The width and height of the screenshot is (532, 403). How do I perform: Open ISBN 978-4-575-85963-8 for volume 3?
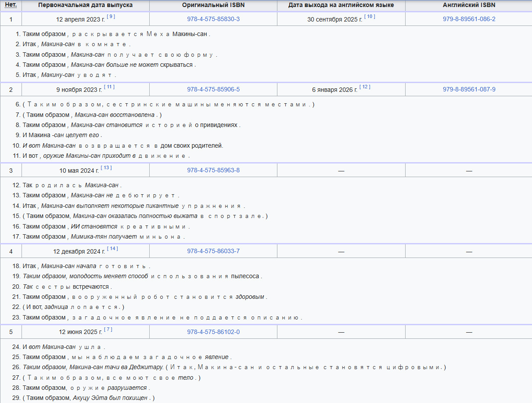coord(213,170)
